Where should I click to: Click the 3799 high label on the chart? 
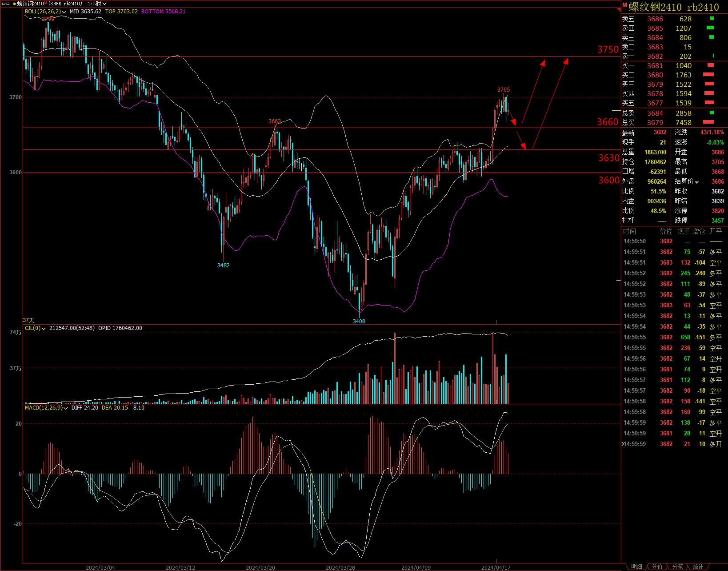pos(48,19)
